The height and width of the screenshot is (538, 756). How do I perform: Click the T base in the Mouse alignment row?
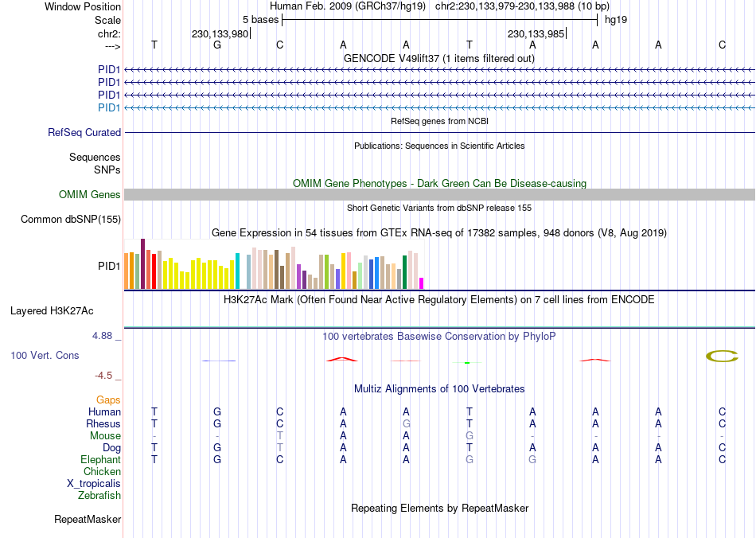pos(279,436)
